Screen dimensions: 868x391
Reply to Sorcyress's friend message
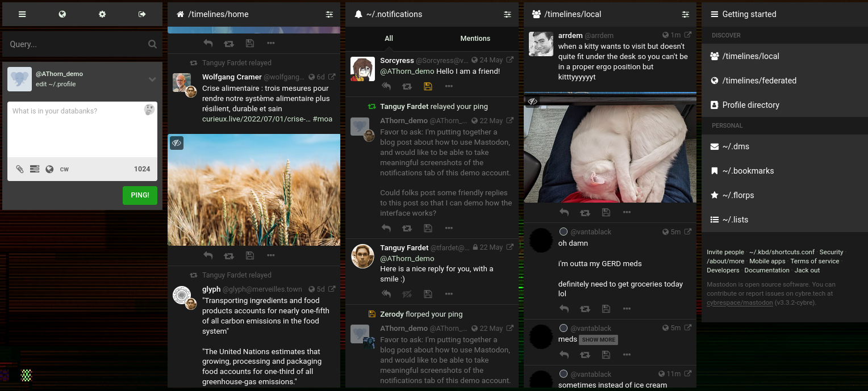(386, 86)
